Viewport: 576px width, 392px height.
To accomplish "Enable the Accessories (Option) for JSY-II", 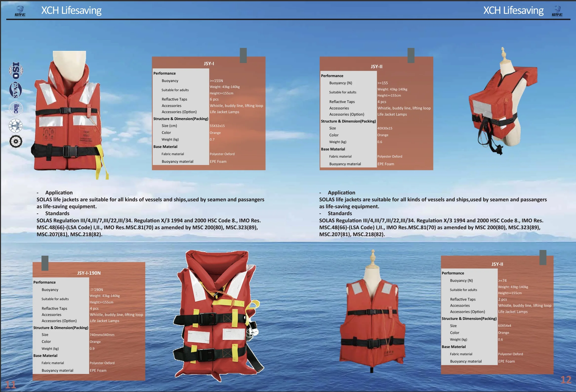I will 347,114.
